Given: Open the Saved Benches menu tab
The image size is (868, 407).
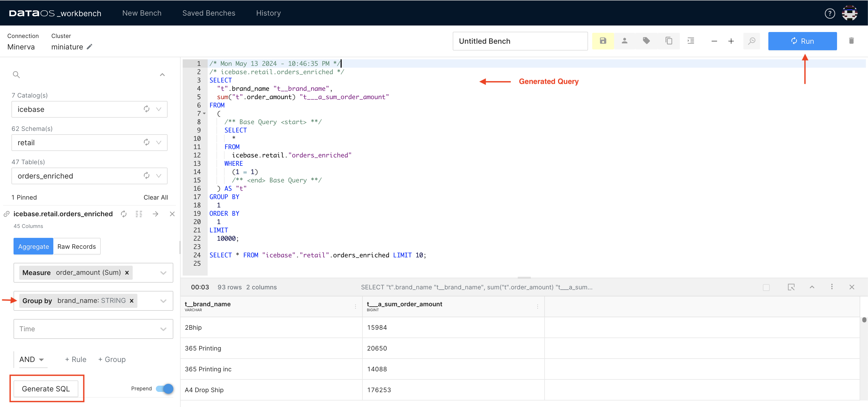Looking at the screenshot, I should click(209, 12).
